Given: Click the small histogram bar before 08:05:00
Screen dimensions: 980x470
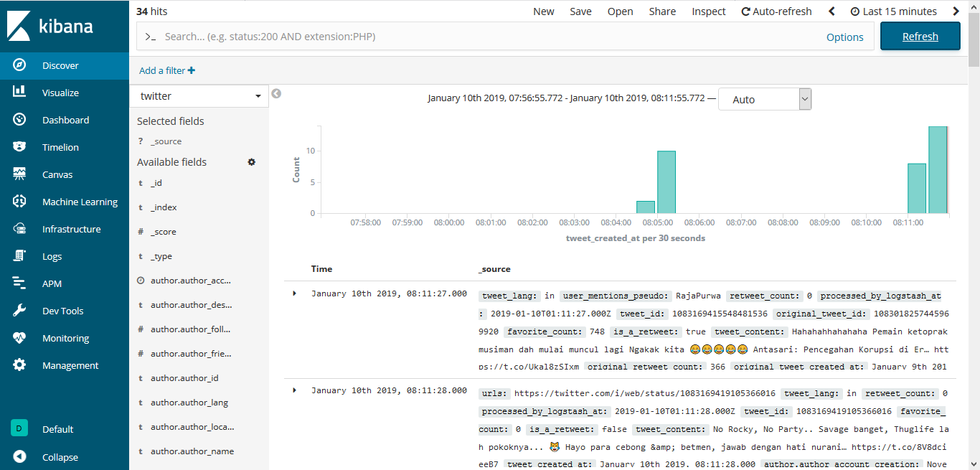Looking at the screenshot, I should point(646,207).
